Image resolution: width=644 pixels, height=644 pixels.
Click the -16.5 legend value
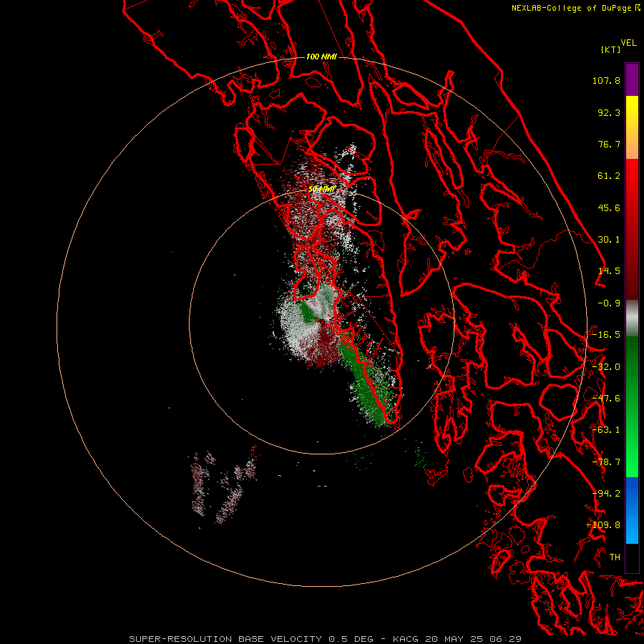pyautogui.click(x=606, y=335)
